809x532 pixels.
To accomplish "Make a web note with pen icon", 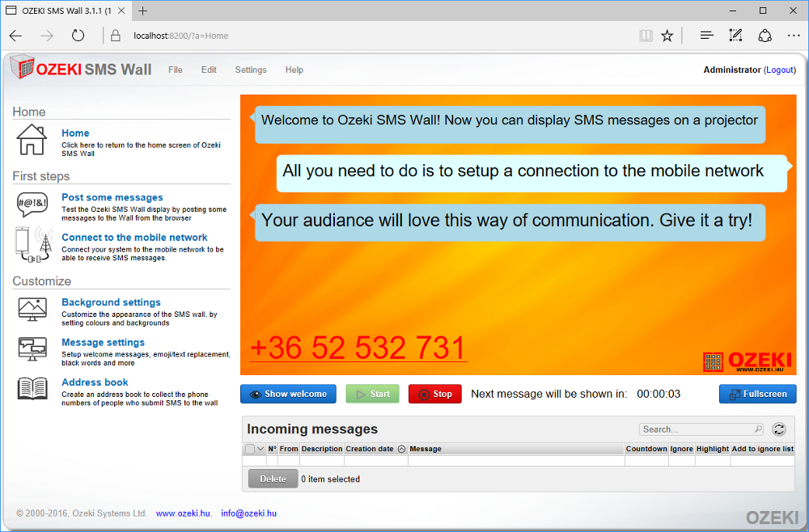I will point(735,36).
